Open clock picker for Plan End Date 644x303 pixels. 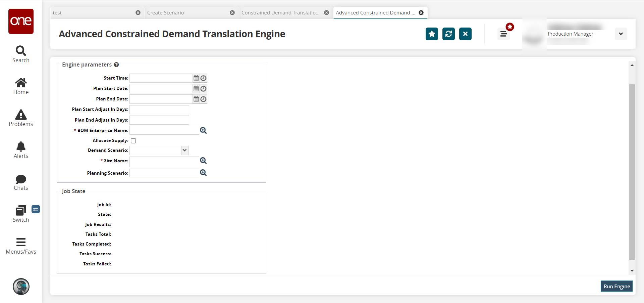(x=203, y=99)
